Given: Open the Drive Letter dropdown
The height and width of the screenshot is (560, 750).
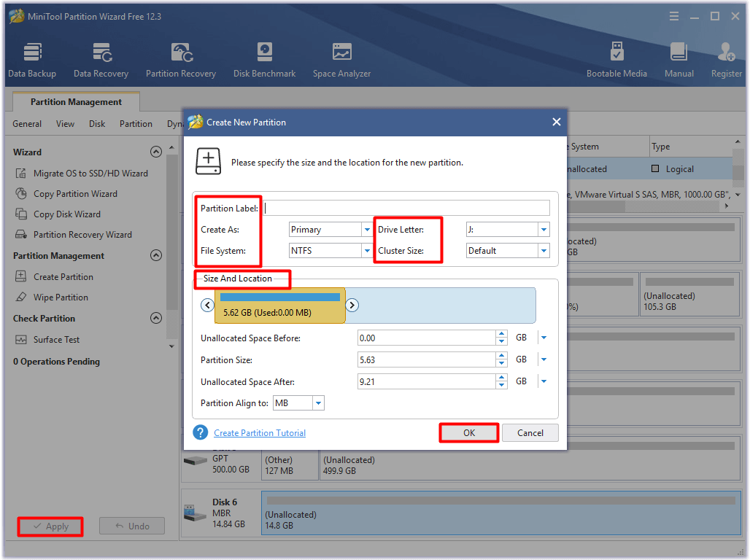Looking at the screenshot, I should coord(544,230).
